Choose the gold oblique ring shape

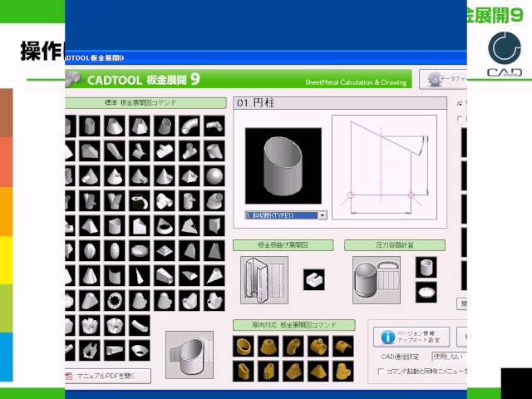[x=244, y=346]
